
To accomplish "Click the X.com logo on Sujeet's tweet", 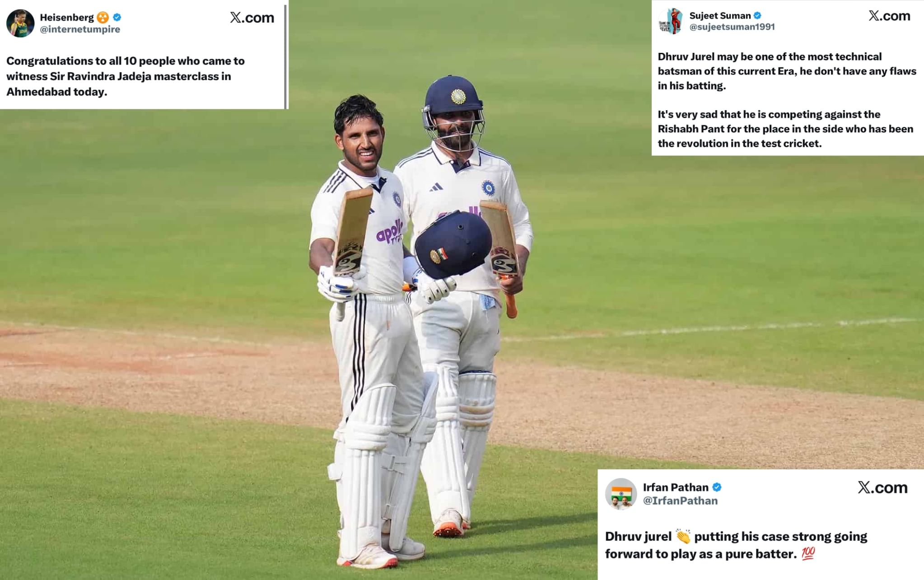I will (x=889, y=16).
